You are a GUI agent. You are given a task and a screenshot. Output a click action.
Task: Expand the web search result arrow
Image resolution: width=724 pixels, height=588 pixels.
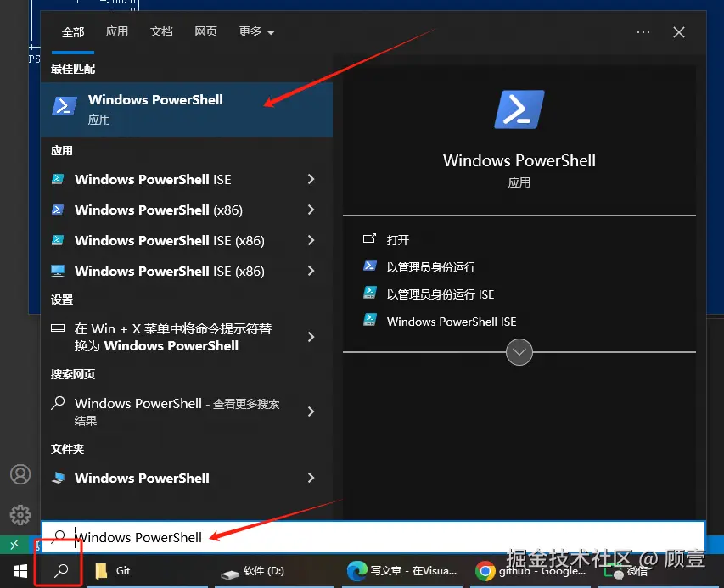(311, 412)
